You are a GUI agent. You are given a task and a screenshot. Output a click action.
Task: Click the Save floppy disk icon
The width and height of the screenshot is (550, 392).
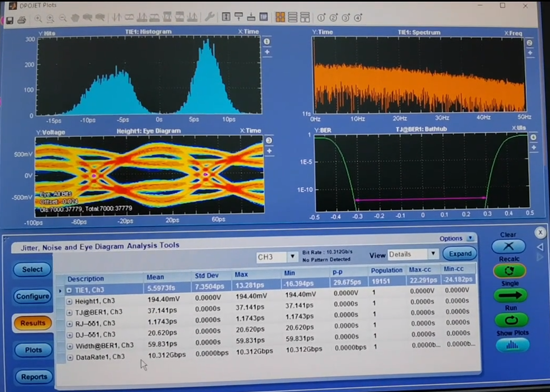point(9,20)
